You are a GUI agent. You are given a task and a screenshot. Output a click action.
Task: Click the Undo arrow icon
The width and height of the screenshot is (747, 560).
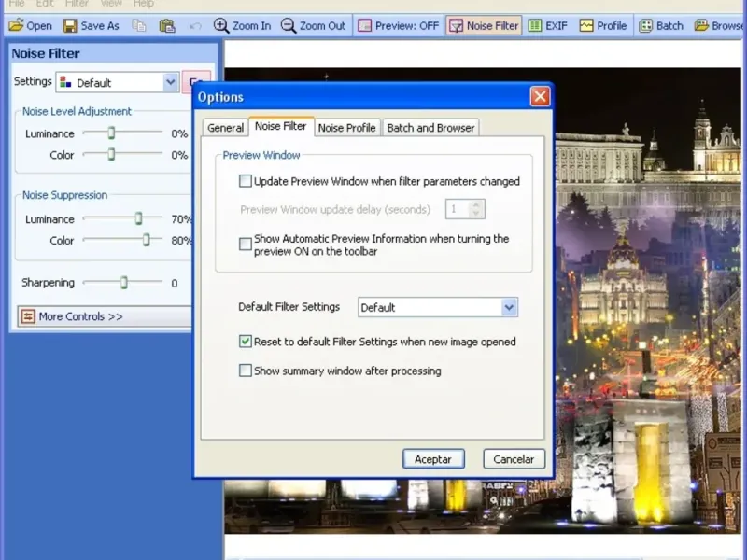[x=195, y=26]
